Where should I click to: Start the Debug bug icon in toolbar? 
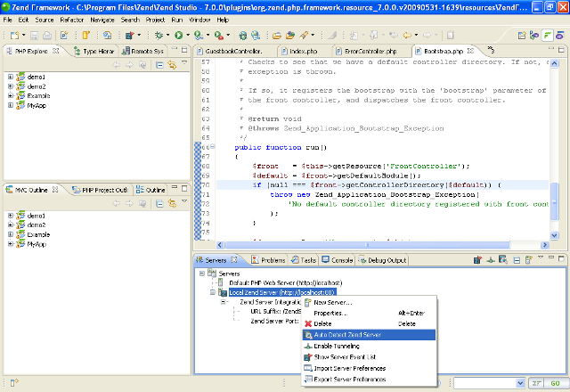(159, 36)
